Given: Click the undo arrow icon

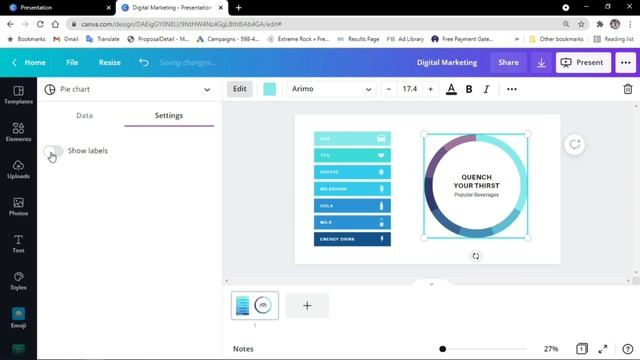Looking at the screenshot, I should coord(144,62).
